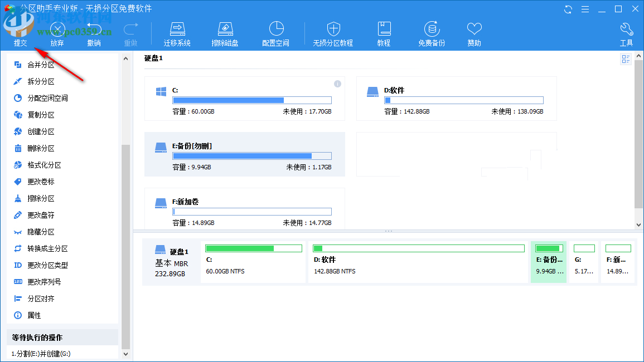The height and width of the screenshot is (362, 644).
Task: Select 格式化分区 in the sidebar
Action: click(x=44, y=165)
